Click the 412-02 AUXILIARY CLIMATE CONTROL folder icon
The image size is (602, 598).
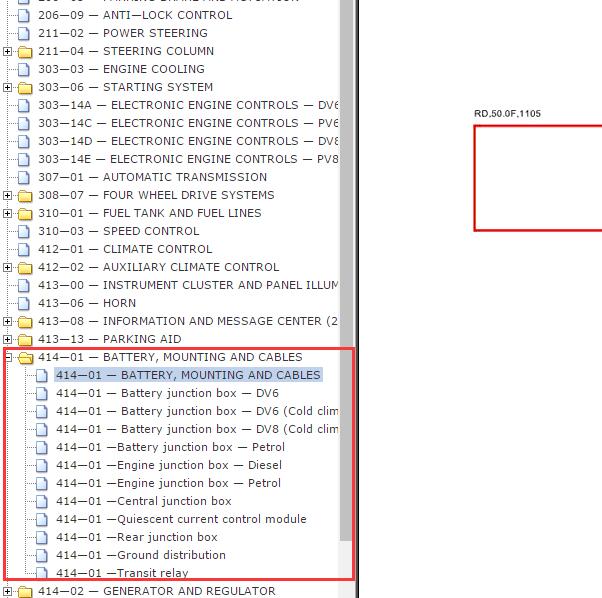coord(25,268)
